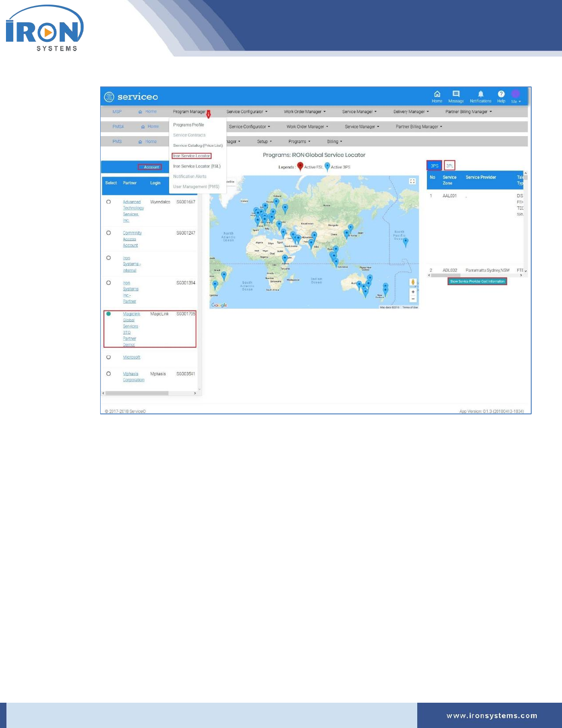Go to Home in the MSP row
Viewport: 562px width, 728px height.
point(148,112)
